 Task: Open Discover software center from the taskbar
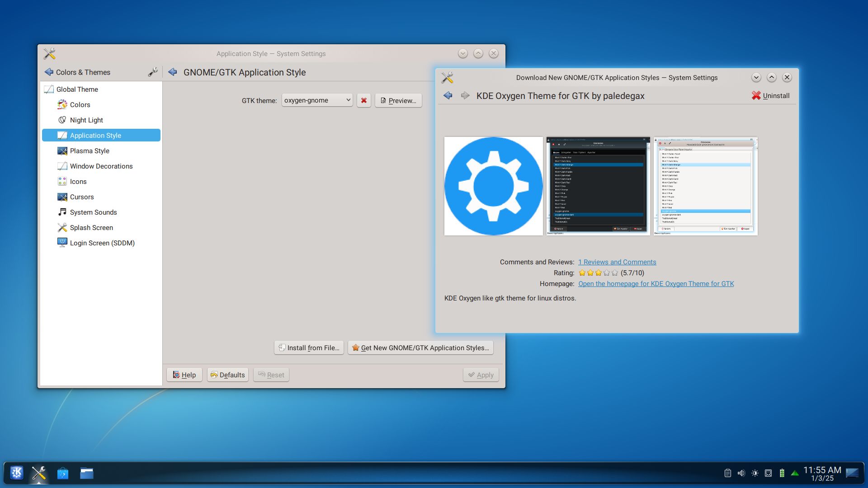(62, 473)
